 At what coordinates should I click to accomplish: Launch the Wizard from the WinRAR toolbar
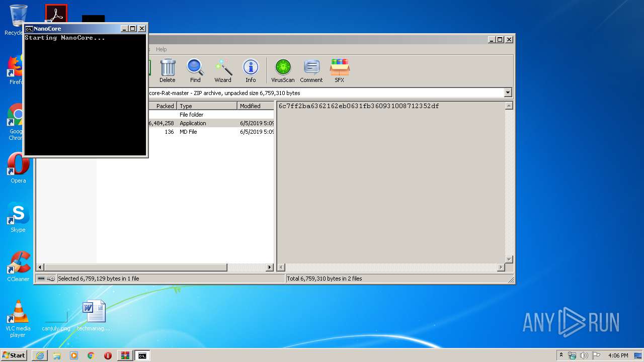(x=223, y=71)
